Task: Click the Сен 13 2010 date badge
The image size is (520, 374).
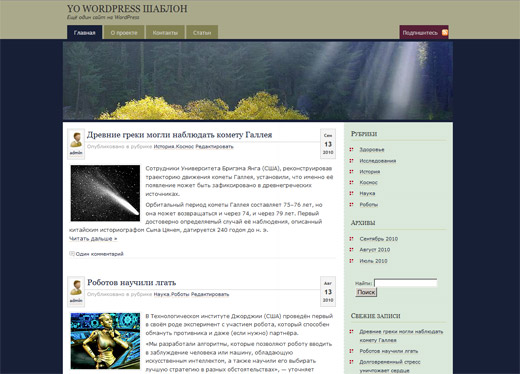Action: [328, 144]
